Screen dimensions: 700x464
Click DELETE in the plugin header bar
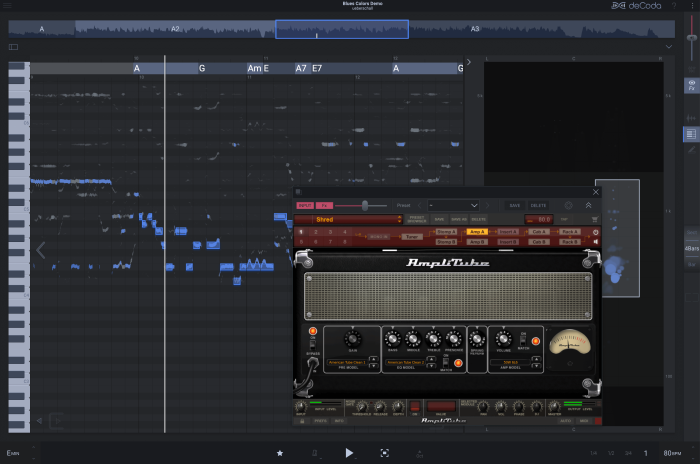[538, 205]
